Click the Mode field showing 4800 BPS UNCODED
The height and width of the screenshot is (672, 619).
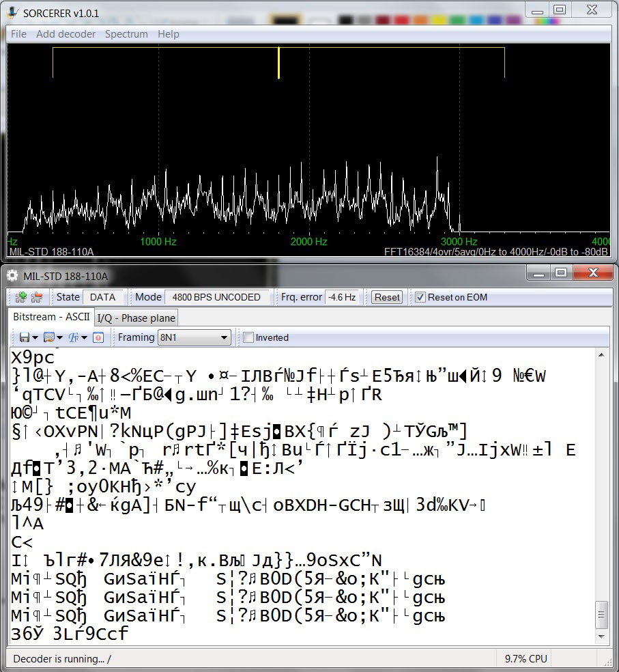216,297
